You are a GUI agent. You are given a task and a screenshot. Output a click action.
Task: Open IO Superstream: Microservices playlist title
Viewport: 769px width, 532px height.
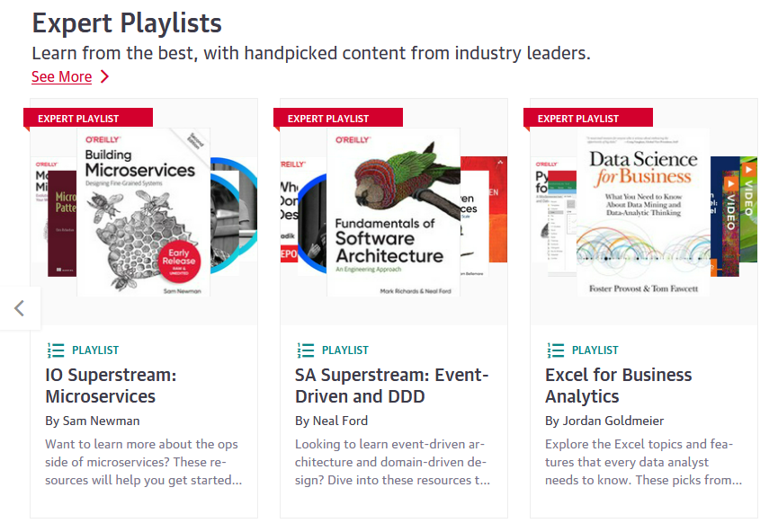[x=111, y=386]
